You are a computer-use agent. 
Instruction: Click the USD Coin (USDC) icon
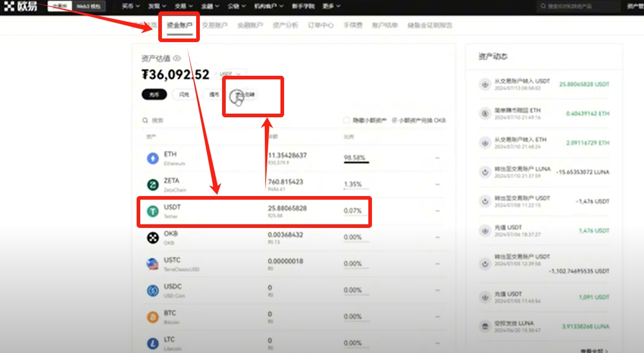(153, 290)
